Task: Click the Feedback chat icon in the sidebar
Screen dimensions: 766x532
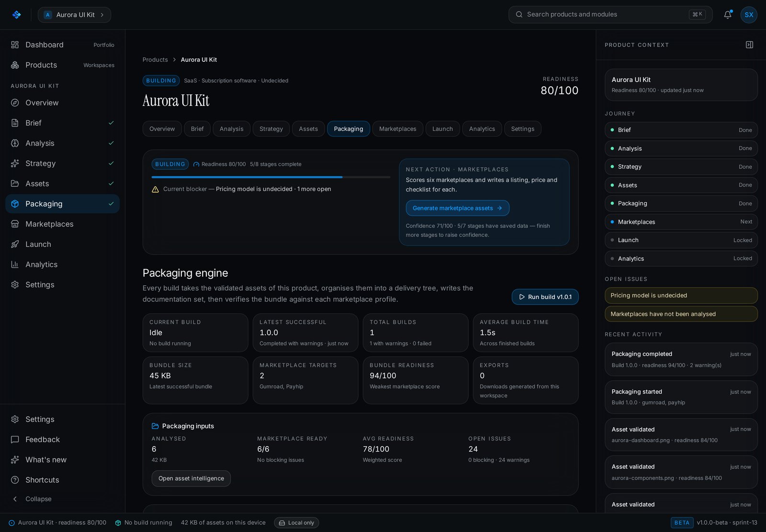Action: (x=15, y=439)
